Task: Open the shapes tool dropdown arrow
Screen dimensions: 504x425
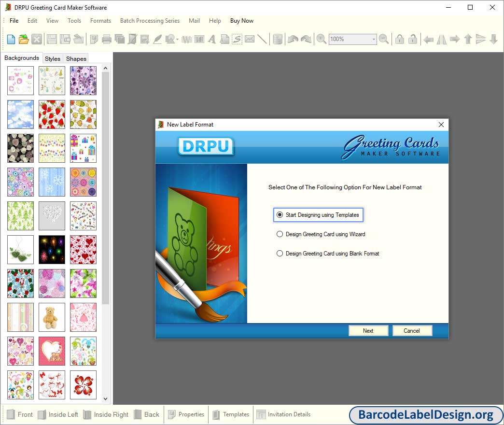Action: 178,39
